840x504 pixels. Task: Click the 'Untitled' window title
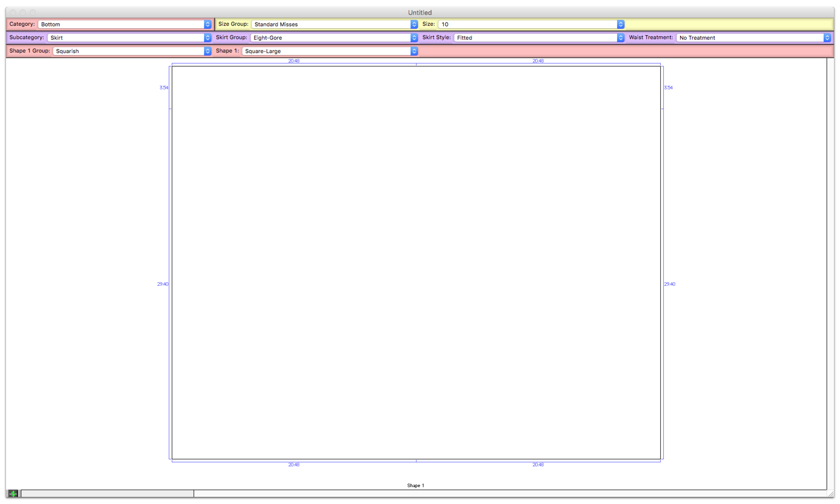[420, 13]
